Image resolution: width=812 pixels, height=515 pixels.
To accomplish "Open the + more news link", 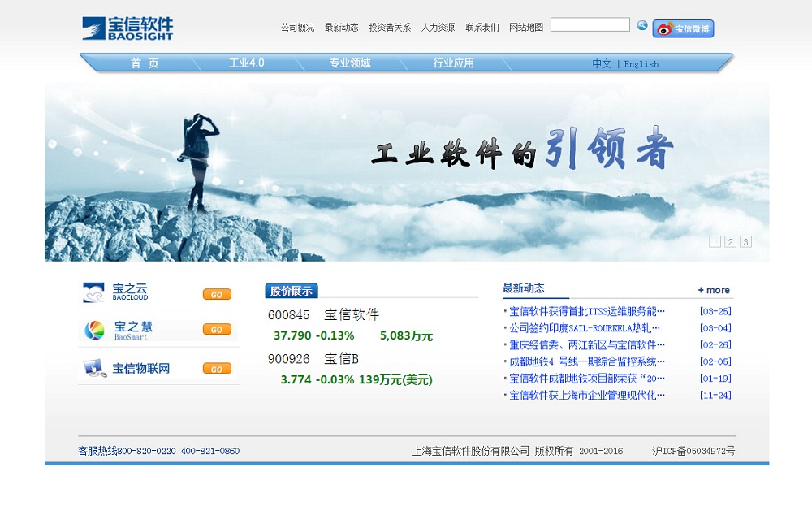I will [714, 290].
